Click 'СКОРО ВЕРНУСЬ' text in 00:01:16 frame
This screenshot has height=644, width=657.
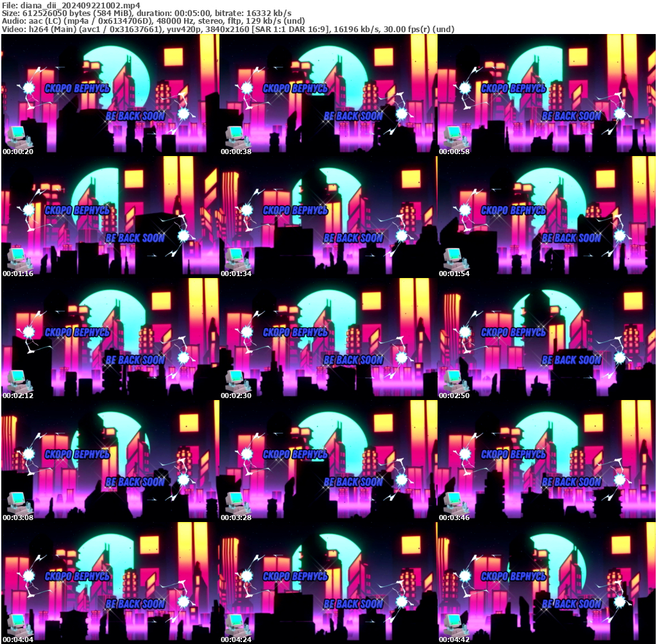(78, 211)
